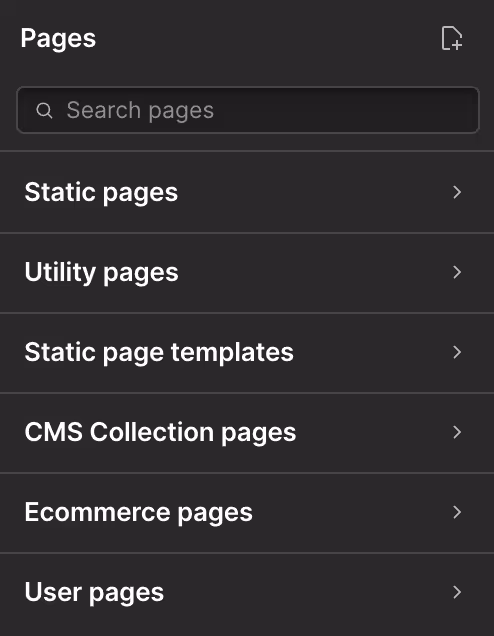Expand CMS Collection pages via its chevron
The image size is (494, 636).
click(457, 432)
